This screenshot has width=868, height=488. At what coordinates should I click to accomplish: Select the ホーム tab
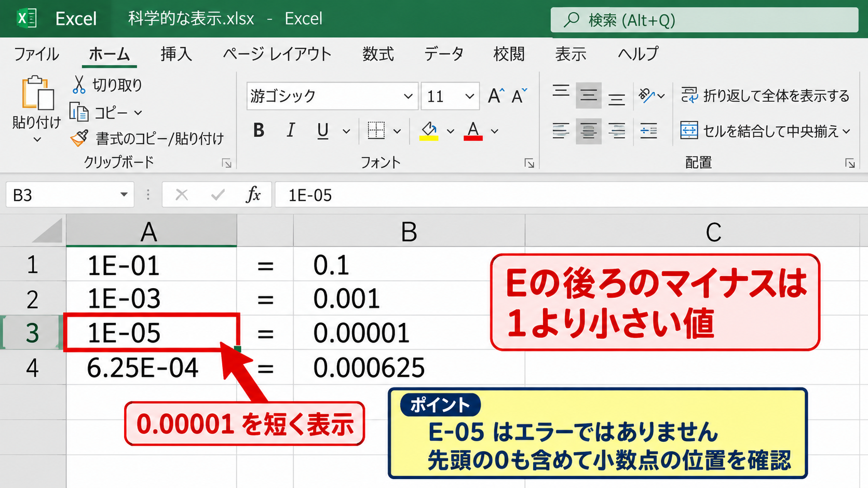pos(109,54)
